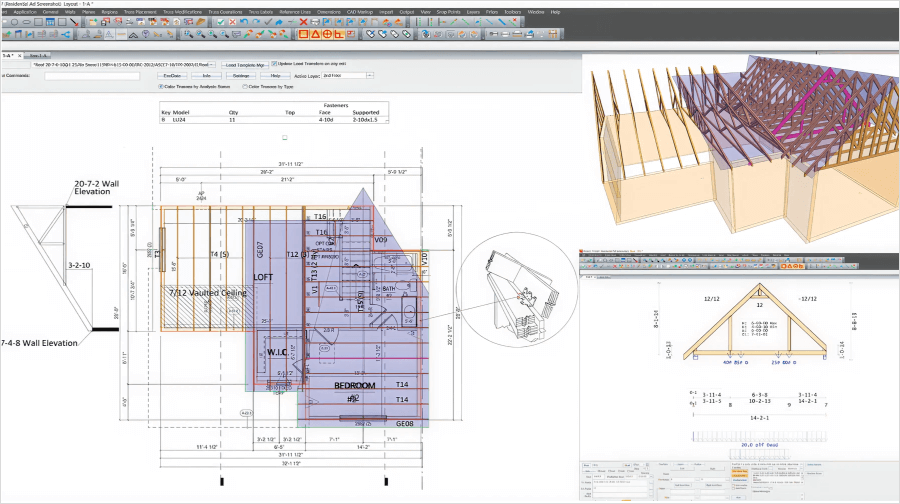Open the Truss Placement menu
The height and width of the screenshot is (504, 900).
point(140,11)
